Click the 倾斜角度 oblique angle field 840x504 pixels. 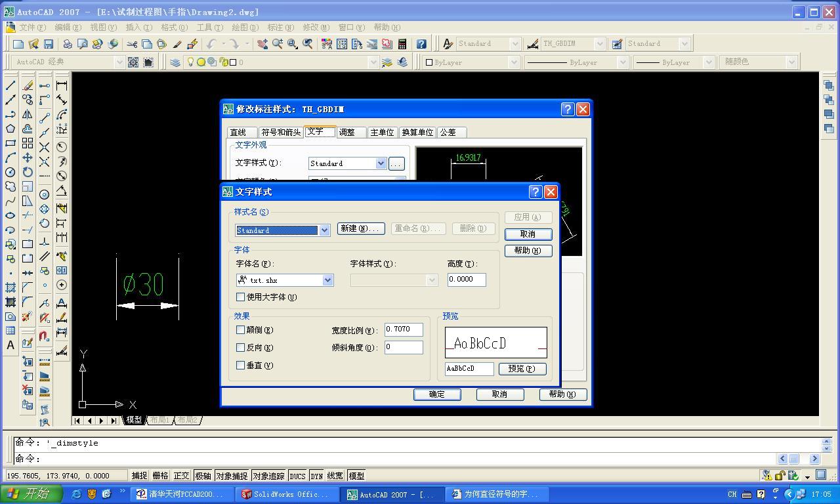tap(404, 347)
